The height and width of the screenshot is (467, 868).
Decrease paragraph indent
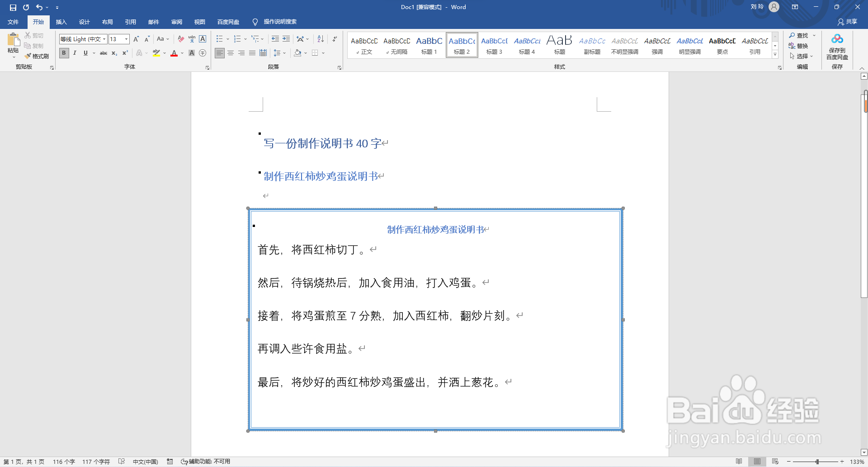coord(275,39)
